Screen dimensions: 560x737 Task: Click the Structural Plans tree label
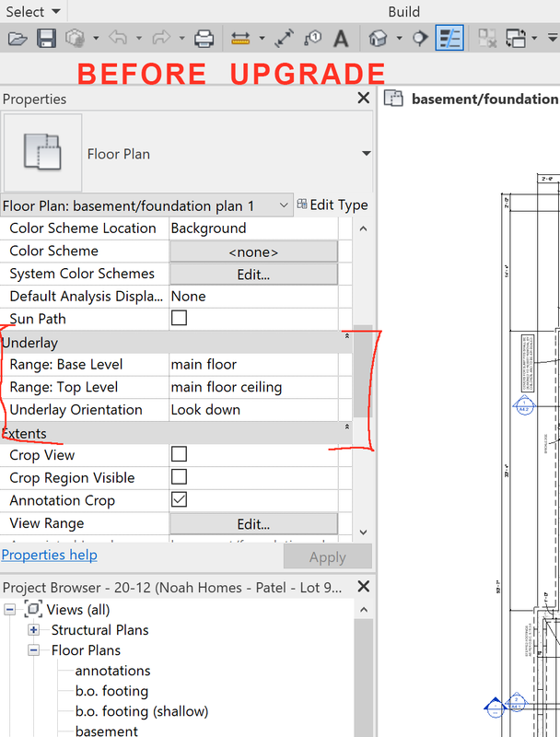coord(100,630)
